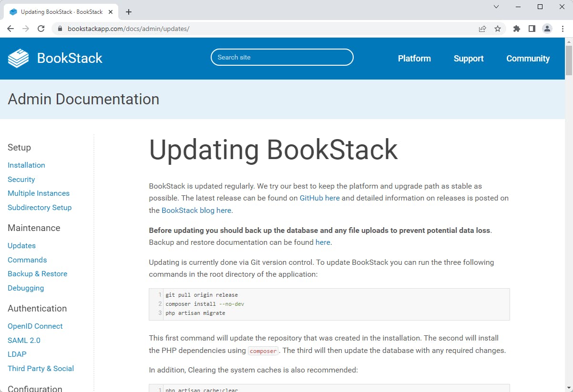Follow the 'GitHub here' link
The image size is (573, 392).
point(319,198)
